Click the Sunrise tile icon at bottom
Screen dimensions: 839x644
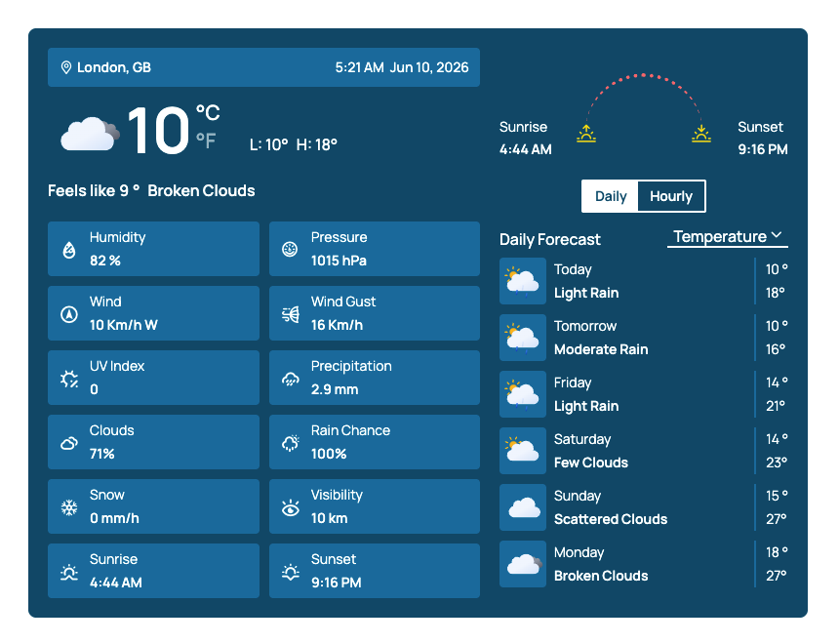[69, 572]
